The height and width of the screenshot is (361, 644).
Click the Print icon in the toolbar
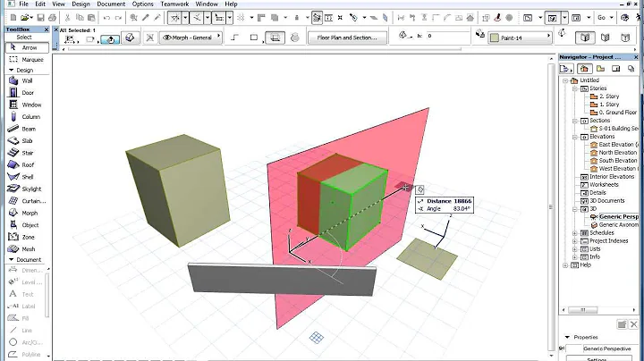click(52, 17)
